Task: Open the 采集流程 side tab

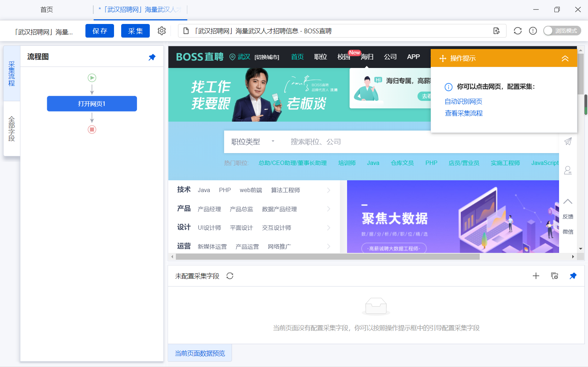Action: coord(12,74)
